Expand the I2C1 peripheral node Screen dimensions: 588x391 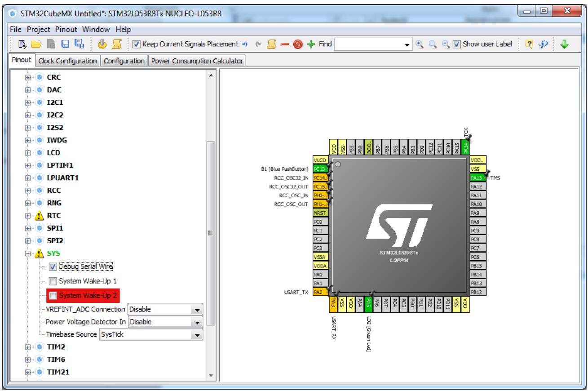(28, 102)
